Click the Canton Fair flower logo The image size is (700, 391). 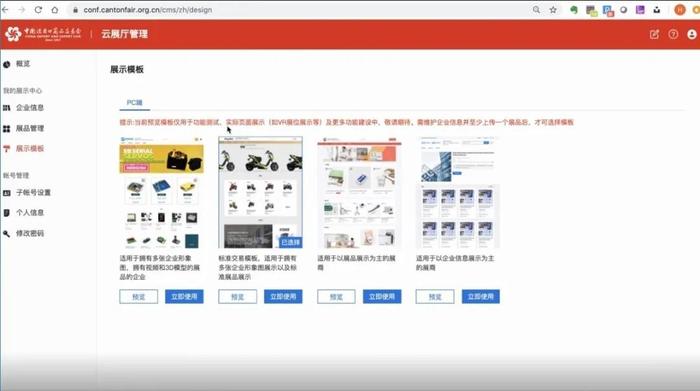coord(13,33)
